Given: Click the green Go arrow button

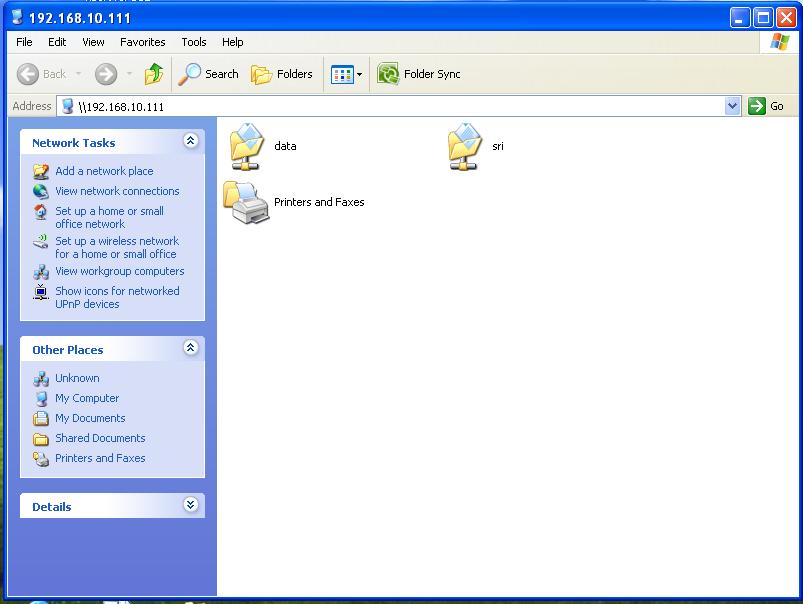Looking at the screenshot, I should [756, 106].
